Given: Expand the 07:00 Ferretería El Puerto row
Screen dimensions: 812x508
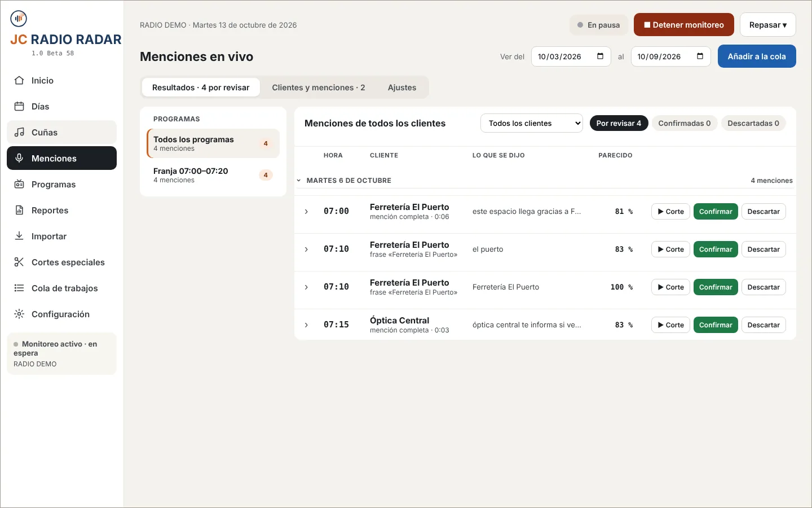Looking at the screenshot, I should tap(306, 212).
